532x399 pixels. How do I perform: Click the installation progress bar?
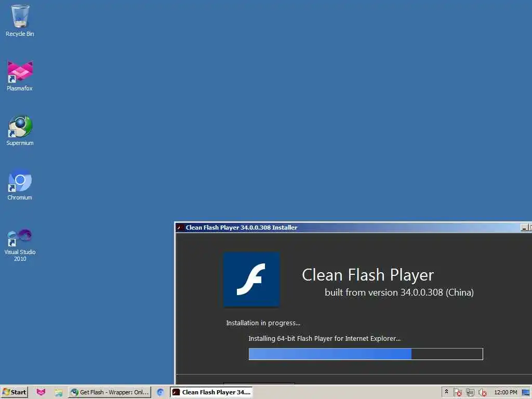point(366,354)
